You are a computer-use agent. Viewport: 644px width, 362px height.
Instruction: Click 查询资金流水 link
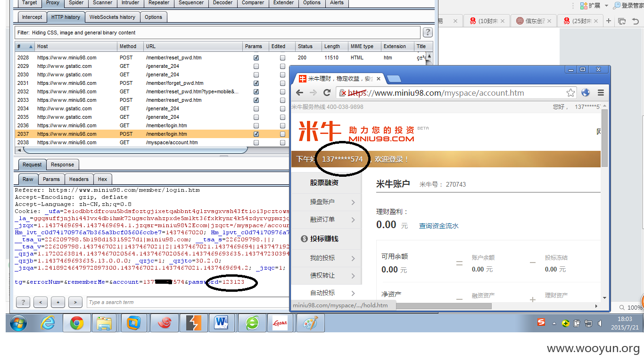pos(439,226)
